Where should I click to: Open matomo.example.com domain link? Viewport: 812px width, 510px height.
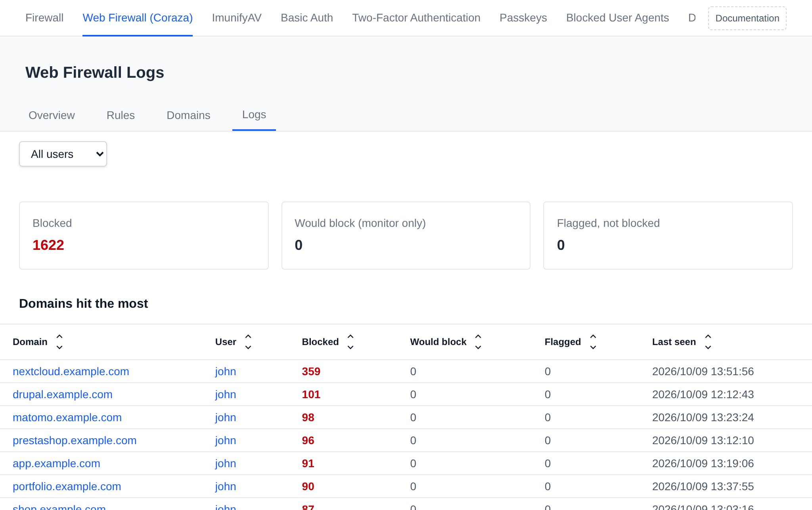point(67,418)
